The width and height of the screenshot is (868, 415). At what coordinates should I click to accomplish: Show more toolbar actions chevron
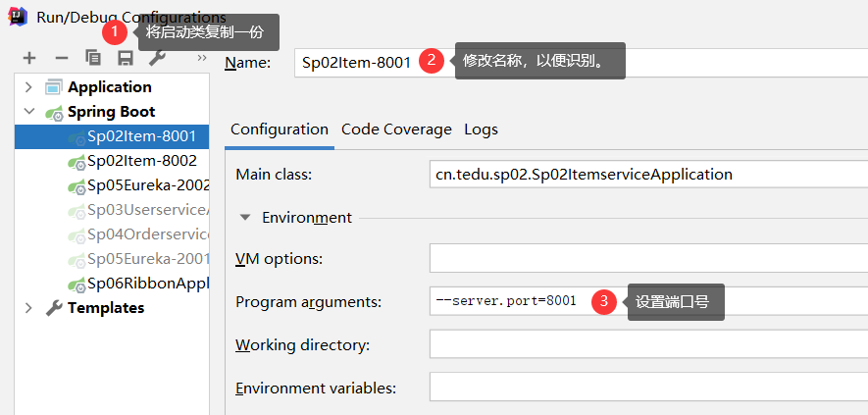201,59
